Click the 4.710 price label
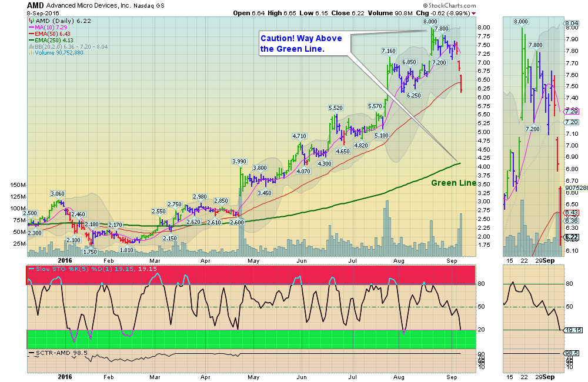The image size is (588, 382). [299, 136]
